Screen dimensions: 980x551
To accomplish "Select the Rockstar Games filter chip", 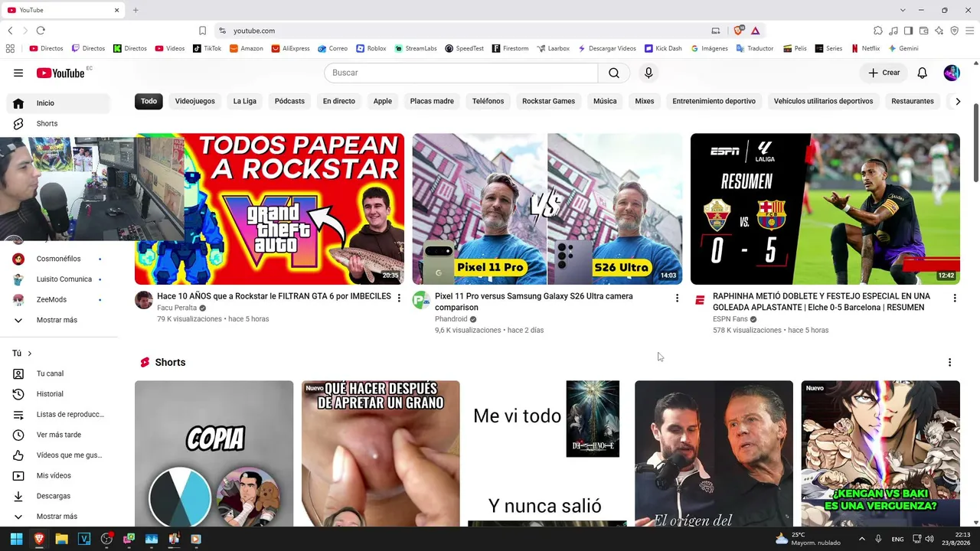I will point(548,101).
